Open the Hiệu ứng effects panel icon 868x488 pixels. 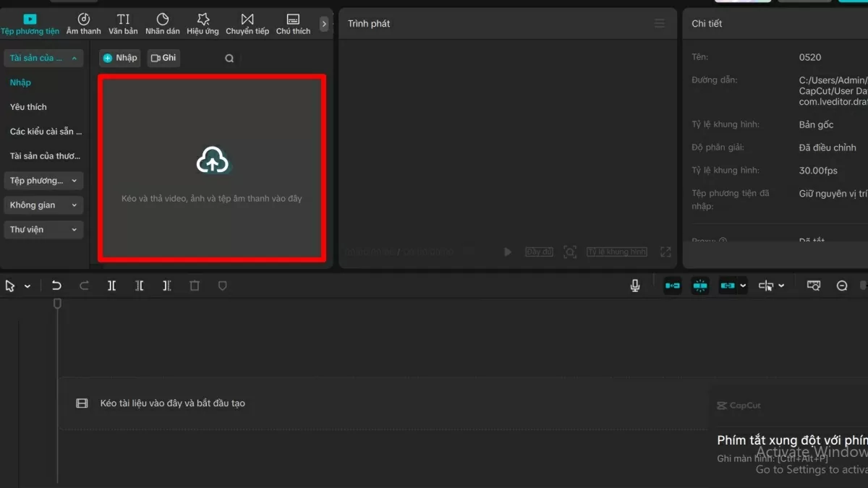point(203,23)
